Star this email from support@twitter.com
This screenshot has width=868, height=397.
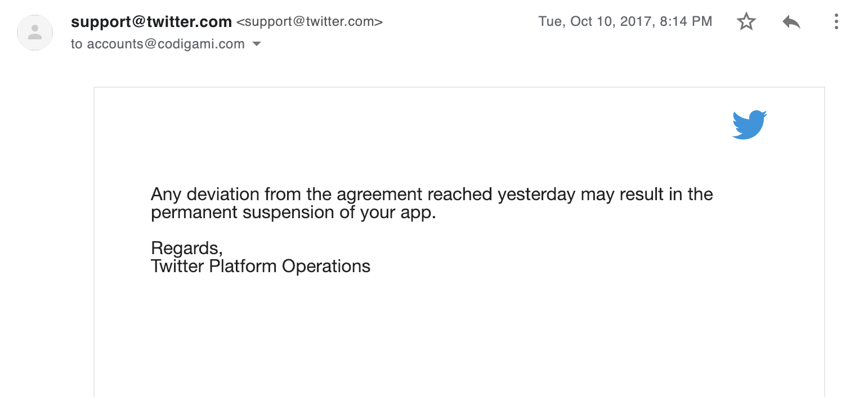click(x=746, y=22)
